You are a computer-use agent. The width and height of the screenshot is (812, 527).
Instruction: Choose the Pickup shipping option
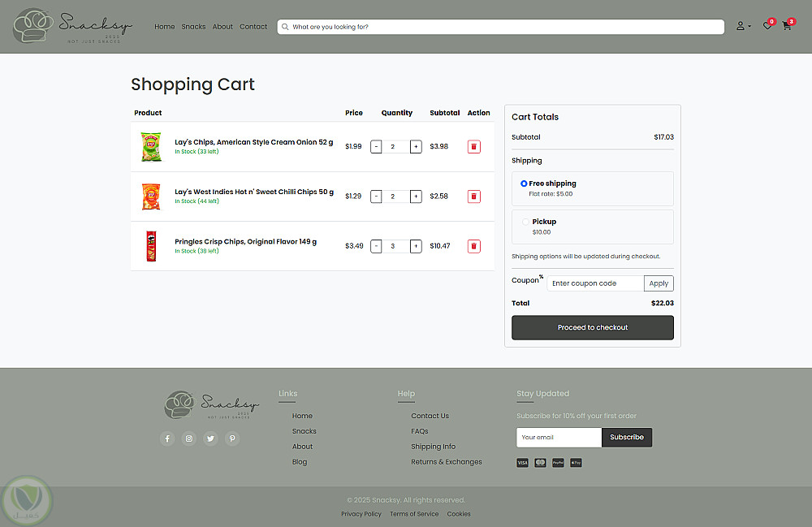coord(525,222)
